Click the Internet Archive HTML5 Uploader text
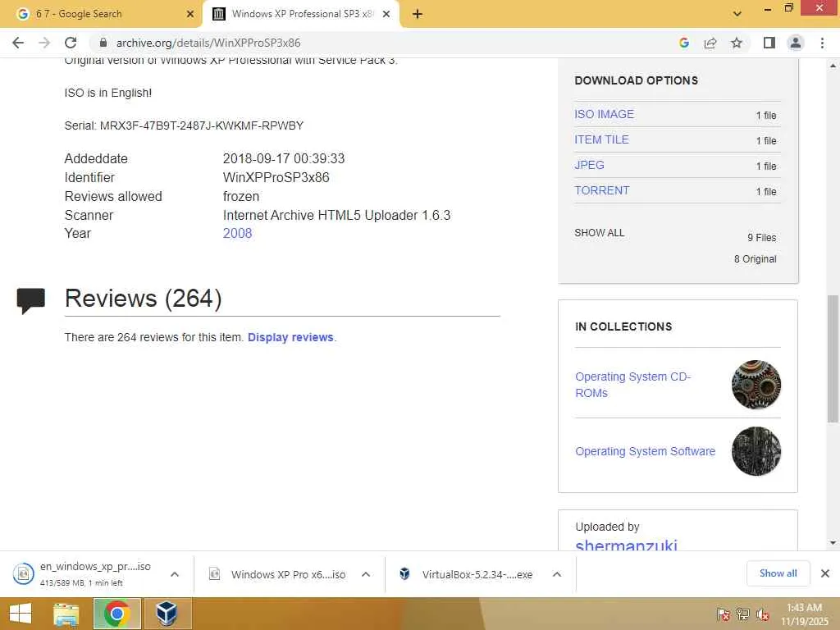Image resolution: width=840 pixels, height=630 pixels. tap(336, 216)
